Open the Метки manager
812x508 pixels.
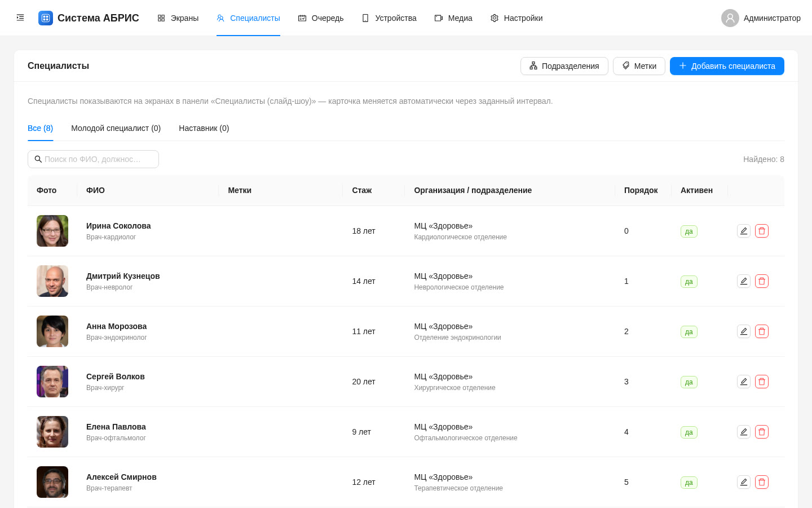(x=639, y=66)
